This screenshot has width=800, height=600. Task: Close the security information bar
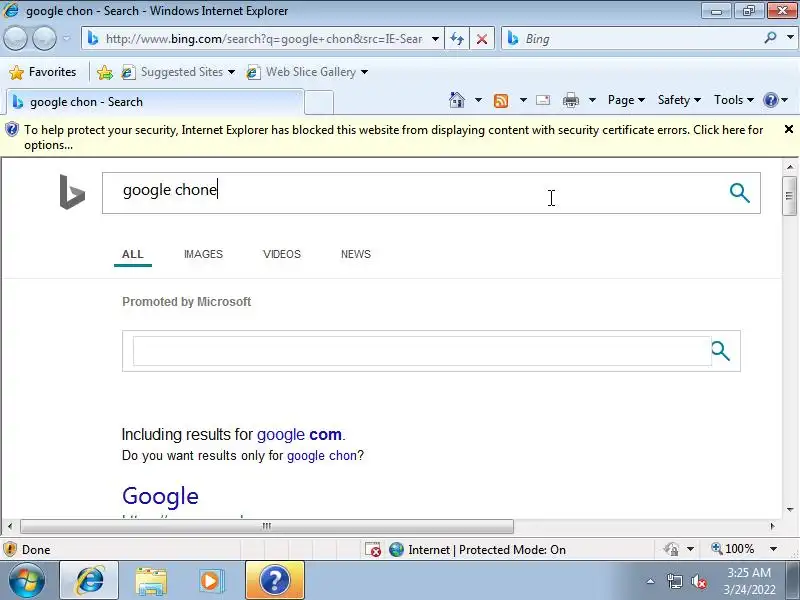click(788, 129)
